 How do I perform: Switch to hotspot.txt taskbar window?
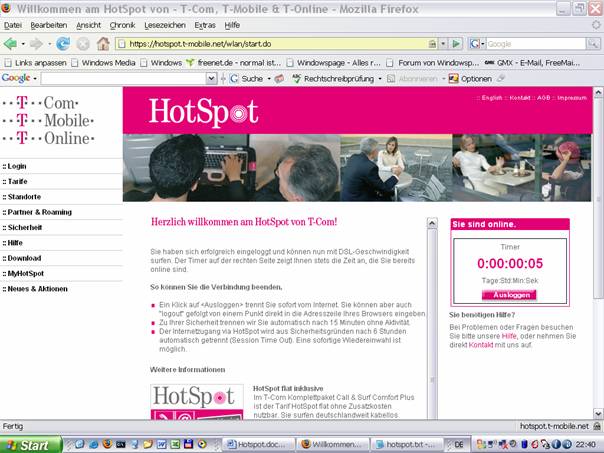click(406, 445)
